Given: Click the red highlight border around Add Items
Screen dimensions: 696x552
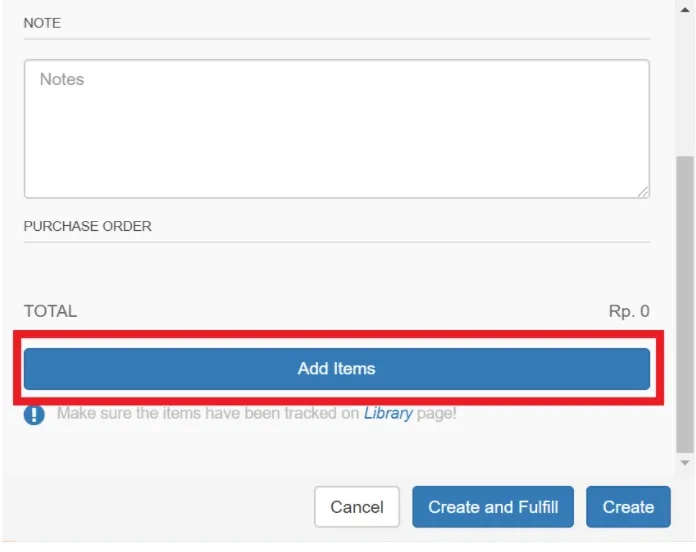Looking at the screenshot, I should click(338, 334).
